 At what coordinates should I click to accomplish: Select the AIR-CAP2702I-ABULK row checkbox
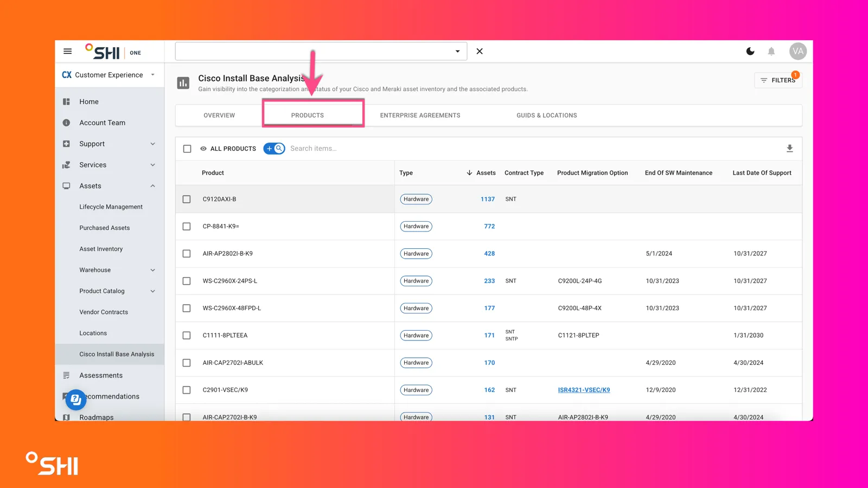pyautogui.click(x=187, y=363)
